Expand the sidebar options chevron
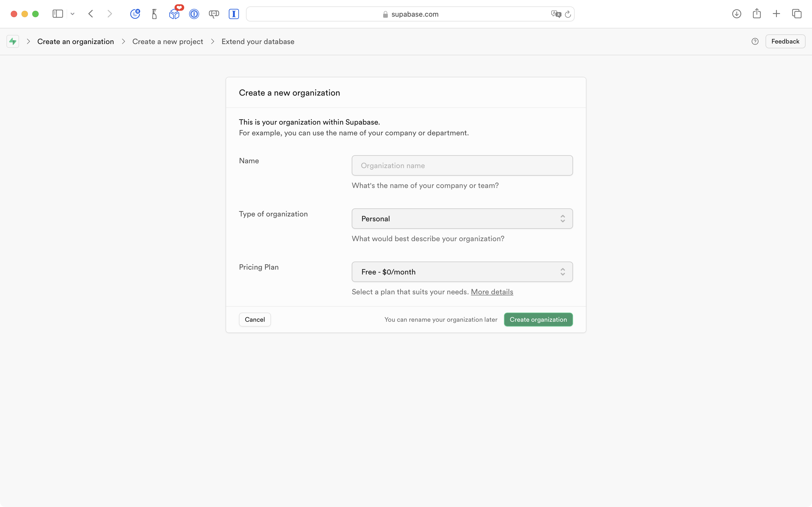The image size is (812, 507). click(x=73, y=14)
